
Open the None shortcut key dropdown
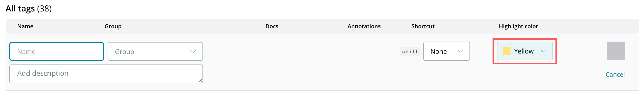pos(446,51)
